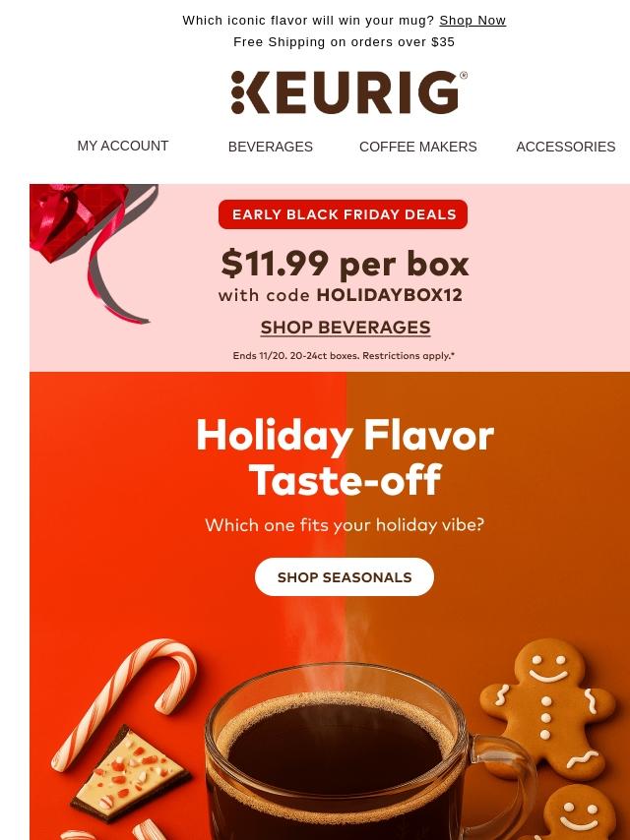Click the restrictions apply fine print

[344, 356]
